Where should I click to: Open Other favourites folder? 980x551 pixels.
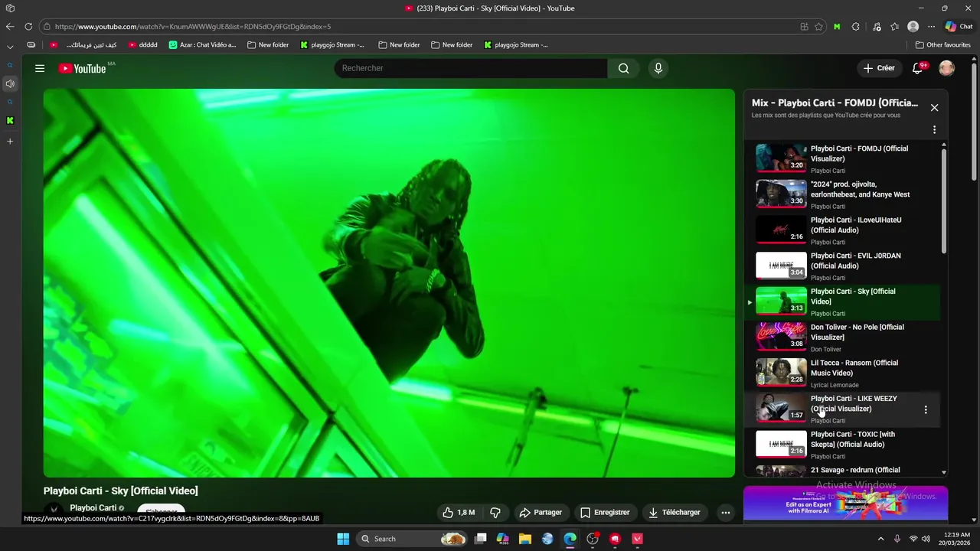point(943,44)
